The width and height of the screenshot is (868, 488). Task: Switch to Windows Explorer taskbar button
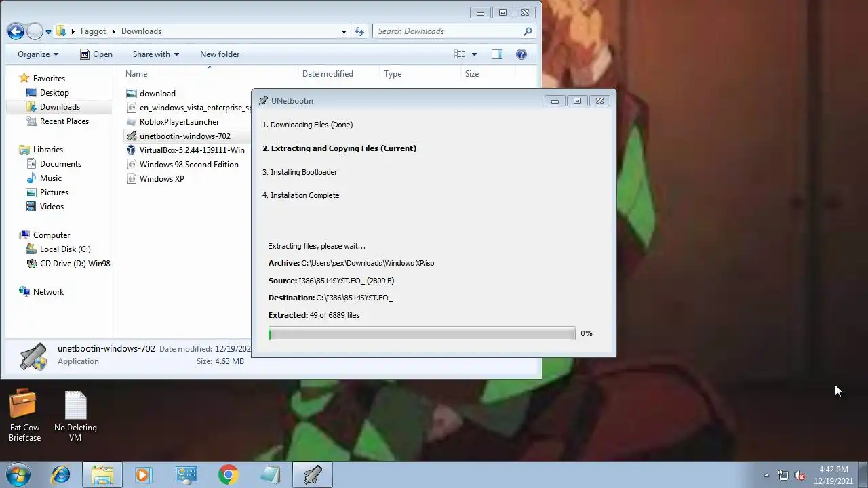tap(102, 475)
